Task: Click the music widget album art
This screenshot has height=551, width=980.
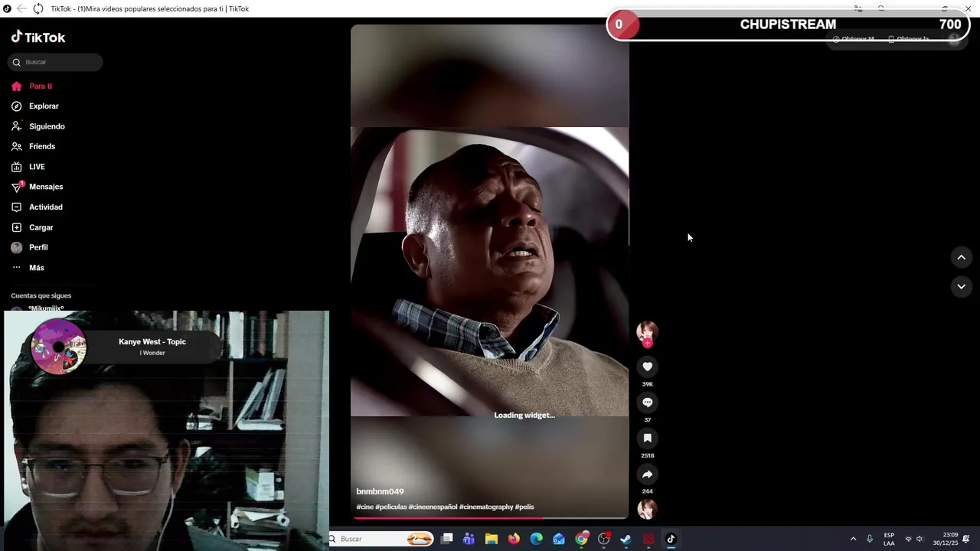Action: pos(58,347)
